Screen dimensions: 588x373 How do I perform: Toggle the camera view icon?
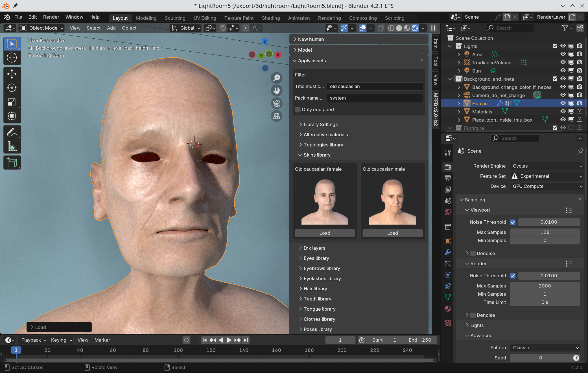277,103
